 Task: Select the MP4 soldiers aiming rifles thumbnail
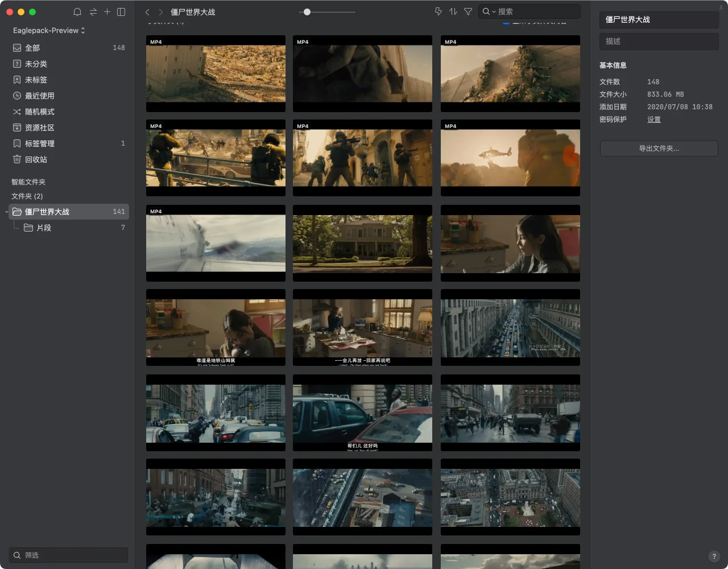[362, 158]
